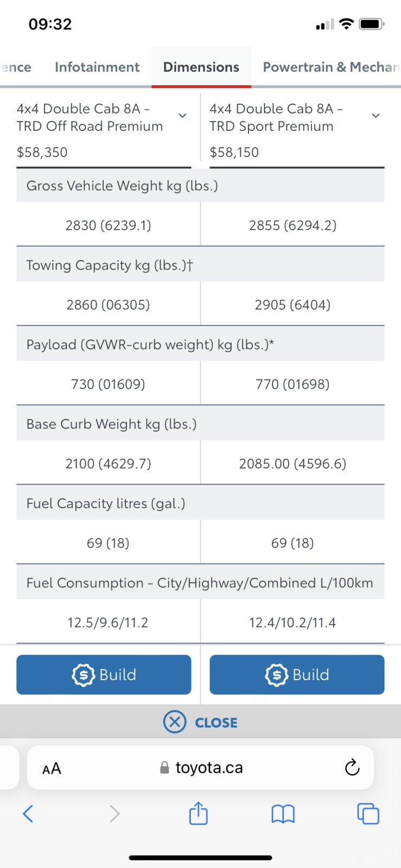Image resolution: width=401 pixels, height=868 pixels.
Task: Open the bookmarks book icon
Action: point(283,814)
